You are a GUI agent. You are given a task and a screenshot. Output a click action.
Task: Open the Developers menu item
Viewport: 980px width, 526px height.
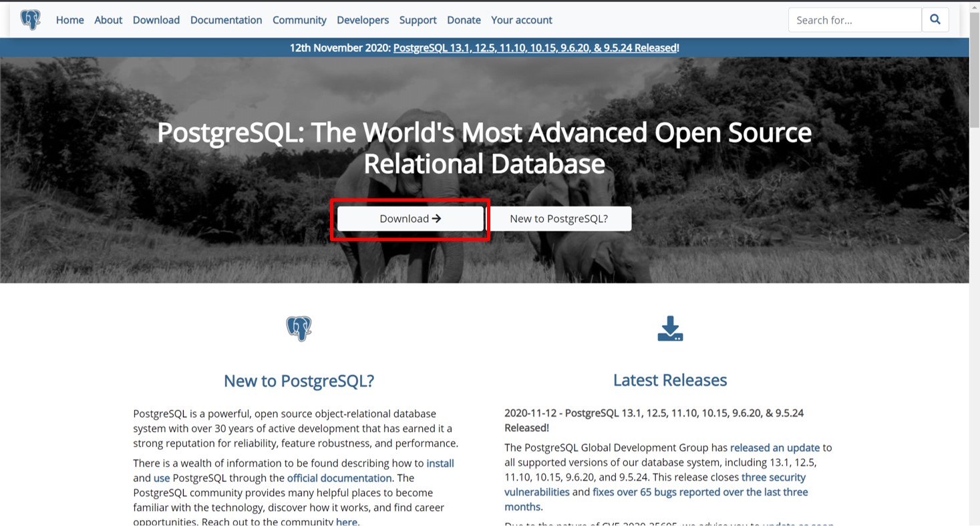point(363,20)
